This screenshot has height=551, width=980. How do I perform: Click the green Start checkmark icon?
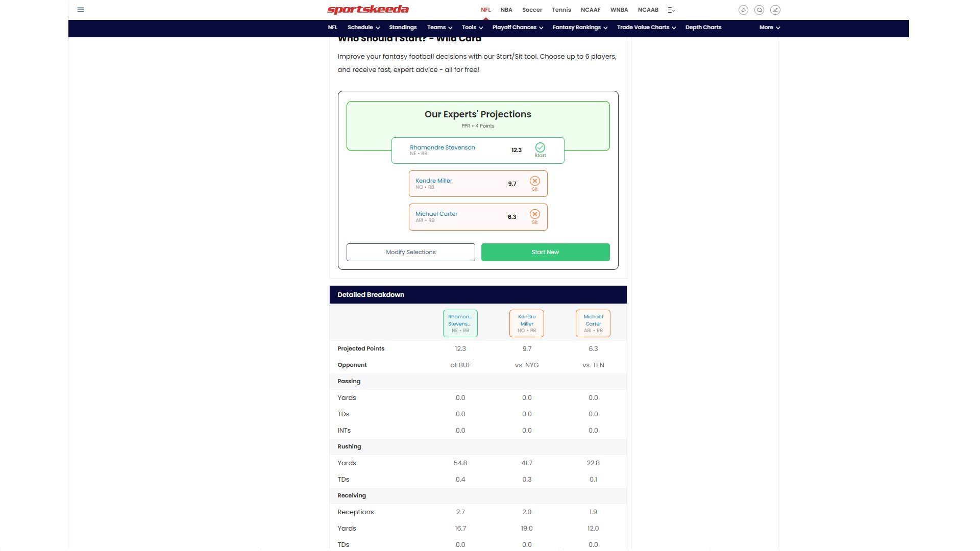pos(540,148)
